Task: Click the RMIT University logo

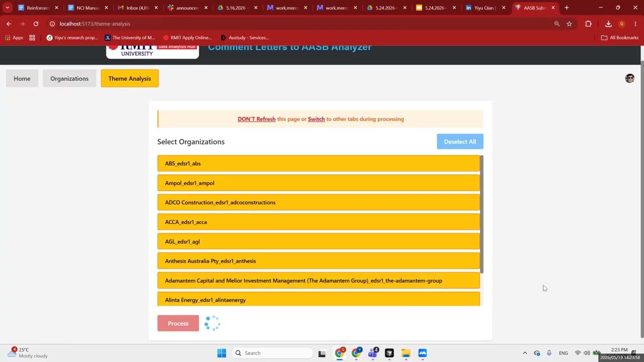Action: click(x=152, y=52)
